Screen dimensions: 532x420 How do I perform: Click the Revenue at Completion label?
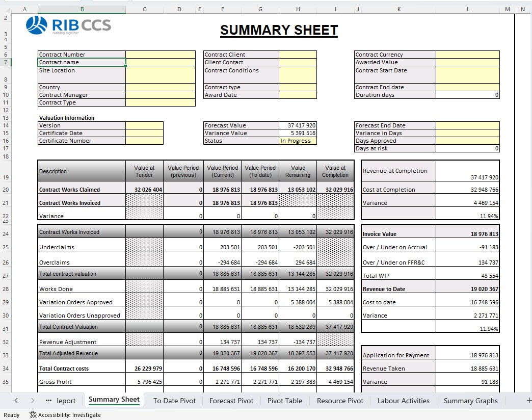tap(398, 171)
